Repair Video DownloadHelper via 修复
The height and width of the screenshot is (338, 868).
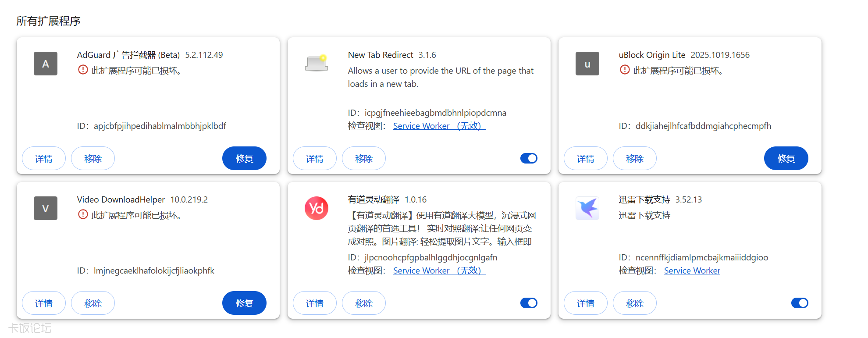pyautogui.click(x=244, y=303)
